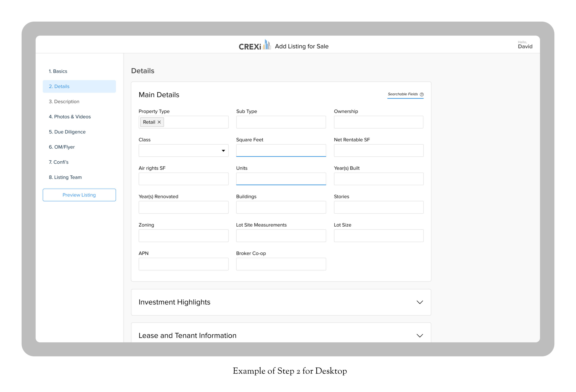
Task: Open the 8. Listing Team step
Action: click(65, 177)
